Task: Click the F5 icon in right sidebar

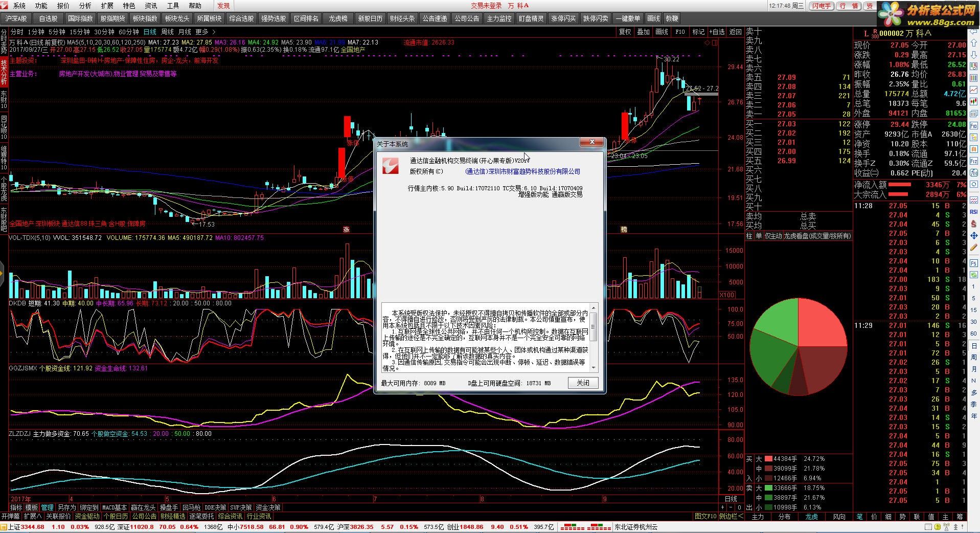Action: 973,263
